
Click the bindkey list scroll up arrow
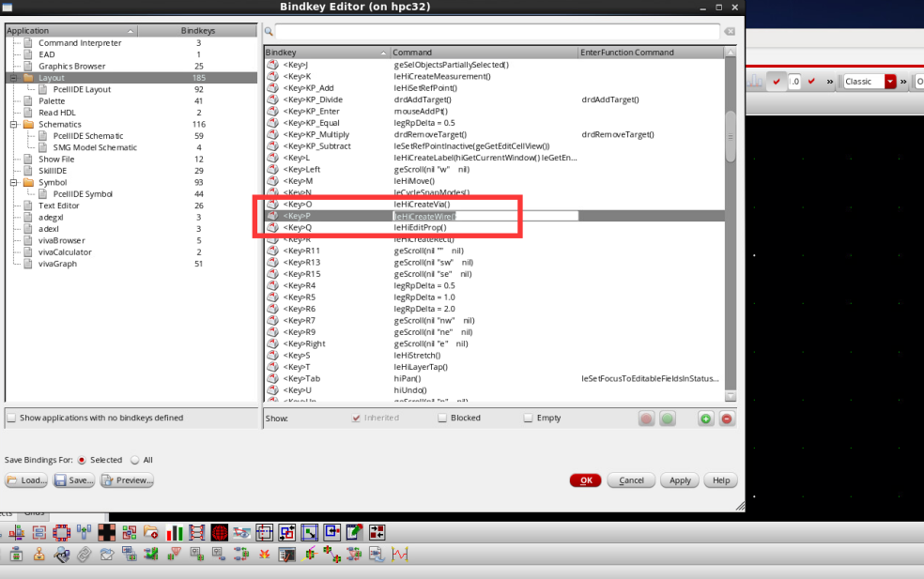[731, 53]
